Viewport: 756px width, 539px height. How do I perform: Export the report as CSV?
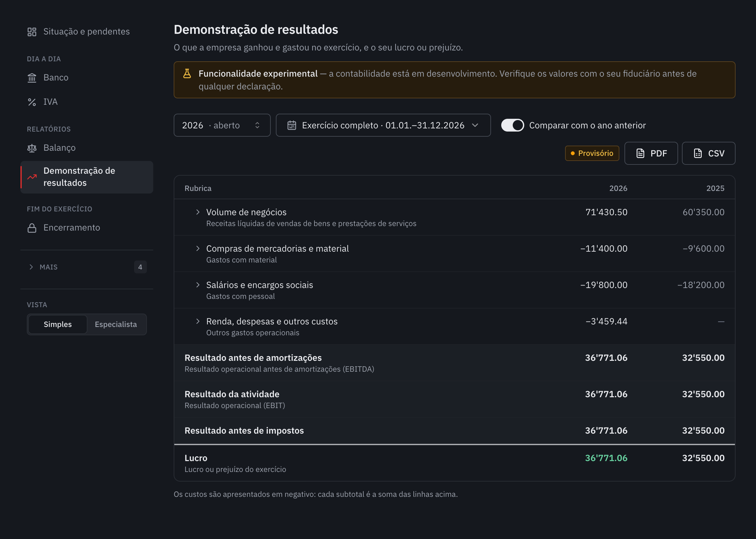708,153
